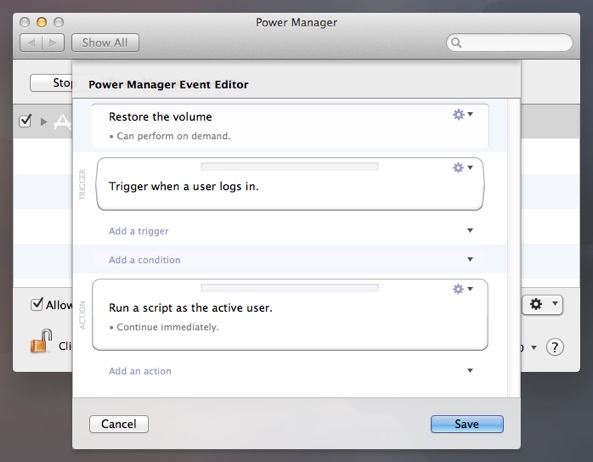593x462 pixels.
Task: Click the magnifier icon in search field
Action: 456,43
